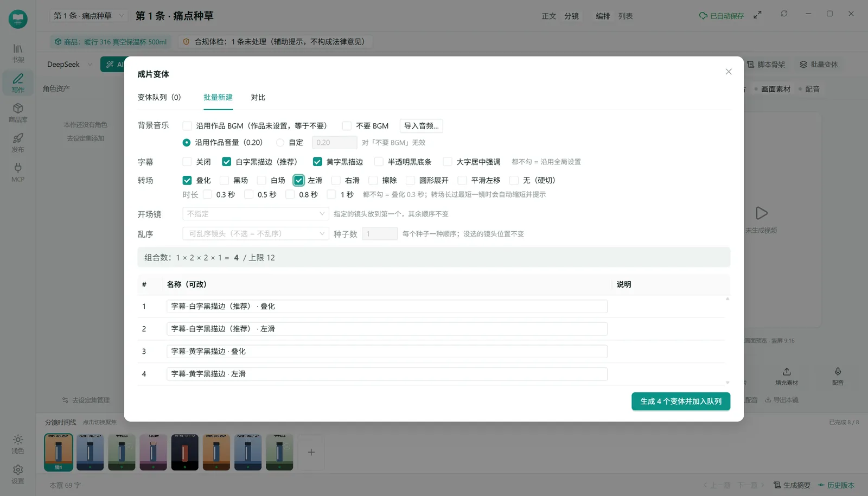This screenshot has height=496, width=868.
Task: Click the 导入音频... button
Action: point(422,126)
